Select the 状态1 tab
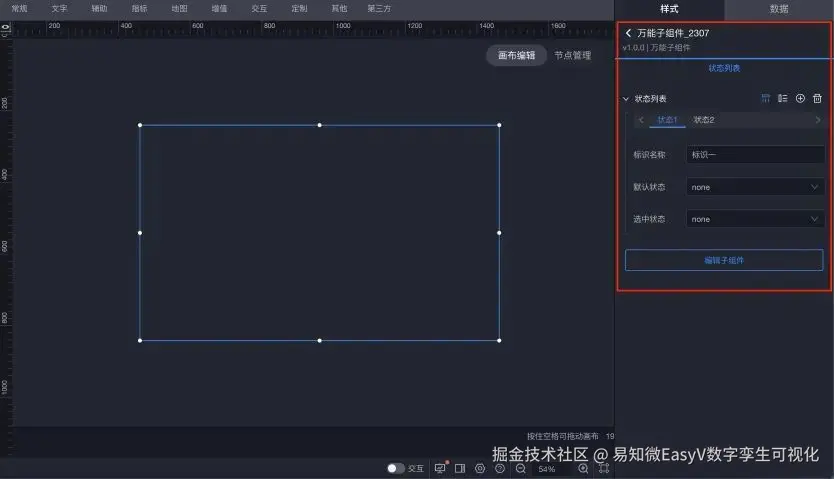 (x=667, y=120)
